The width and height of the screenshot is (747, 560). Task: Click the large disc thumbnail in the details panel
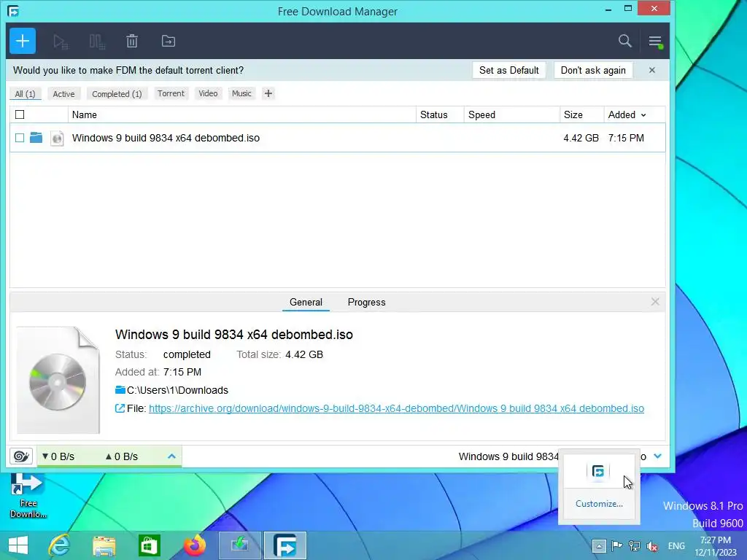58,380
